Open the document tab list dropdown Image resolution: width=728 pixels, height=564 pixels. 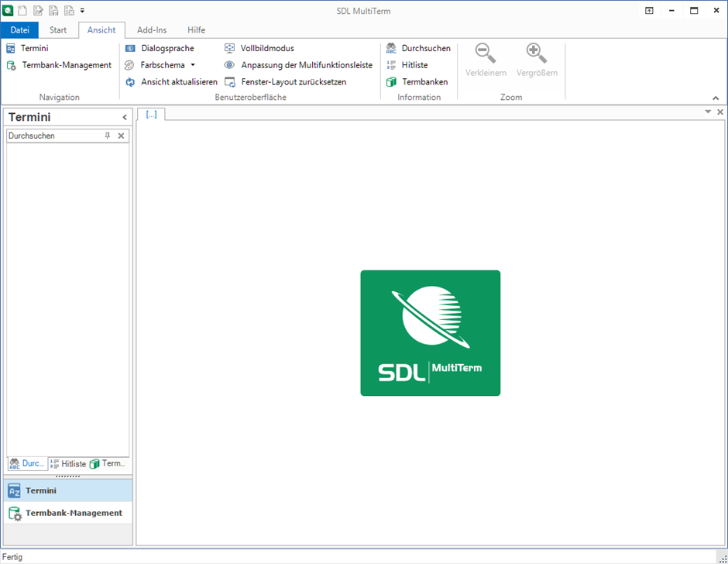(x=708, y=112)
